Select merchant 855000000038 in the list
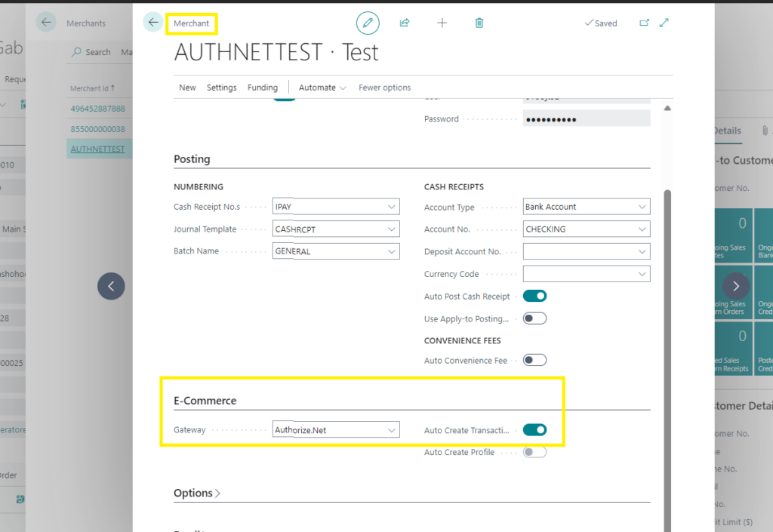This screenshot has height=532, width=773. 98,128
